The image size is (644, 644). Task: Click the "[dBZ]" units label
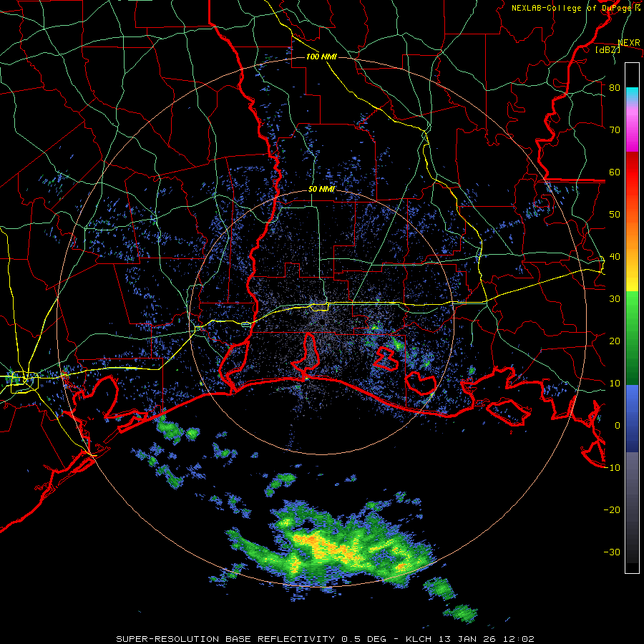(608, 49)
